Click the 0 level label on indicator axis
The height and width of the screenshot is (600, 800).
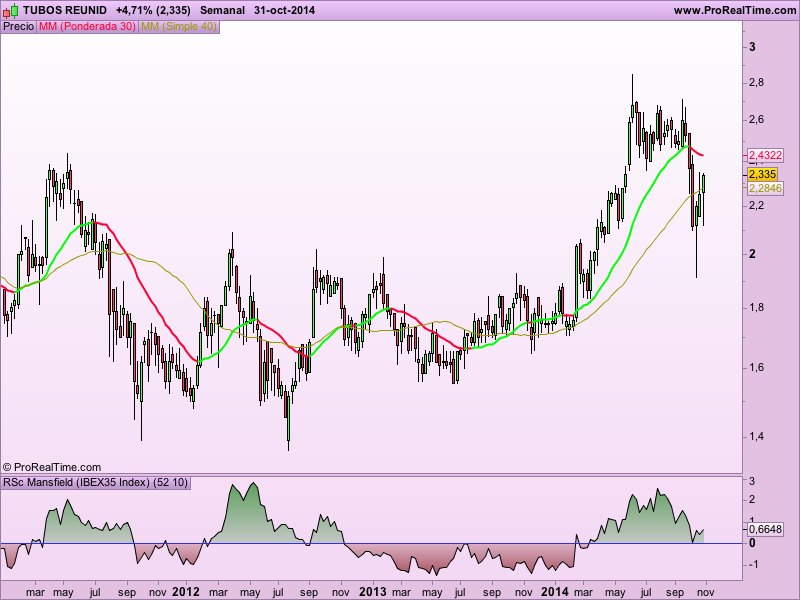click(752, 543)
